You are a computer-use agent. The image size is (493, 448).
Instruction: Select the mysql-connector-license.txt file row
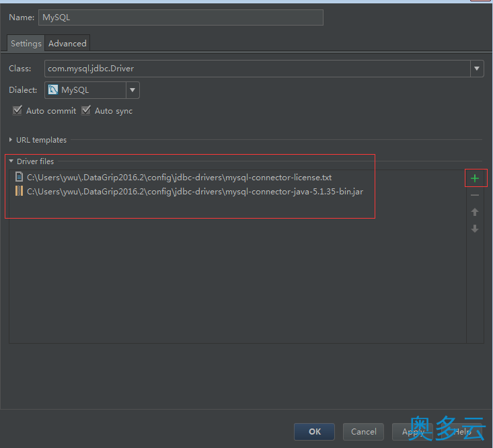[237, 178]
